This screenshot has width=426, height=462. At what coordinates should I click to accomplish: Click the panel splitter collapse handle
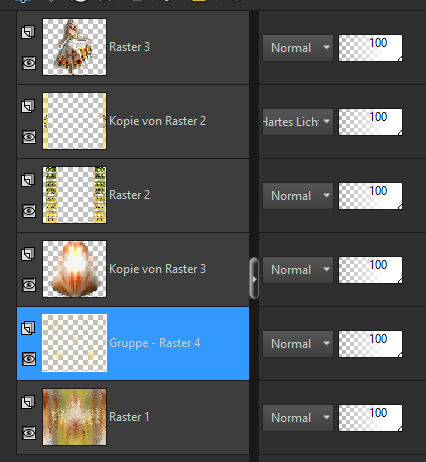pyautogui.click(x=254, y=278)
